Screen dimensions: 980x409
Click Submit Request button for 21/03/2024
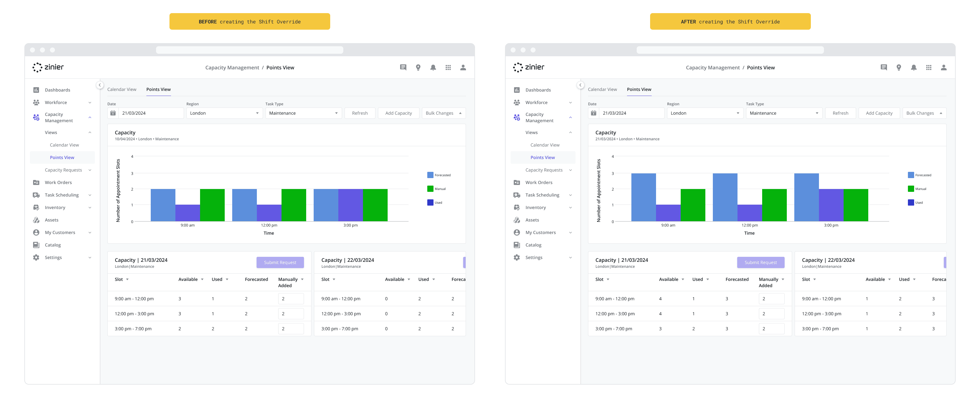click(280, 262)
